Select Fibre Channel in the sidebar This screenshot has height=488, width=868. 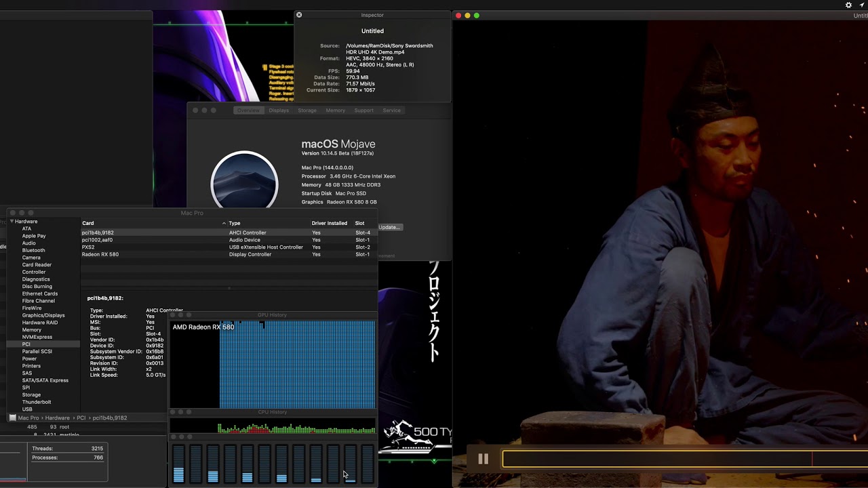[x=39, y=301]
